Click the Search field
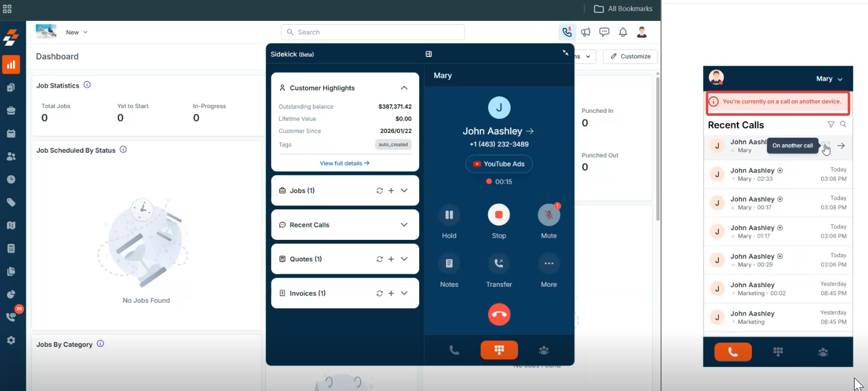Screen dimensions: 868x391 click(x=373, y=32)
